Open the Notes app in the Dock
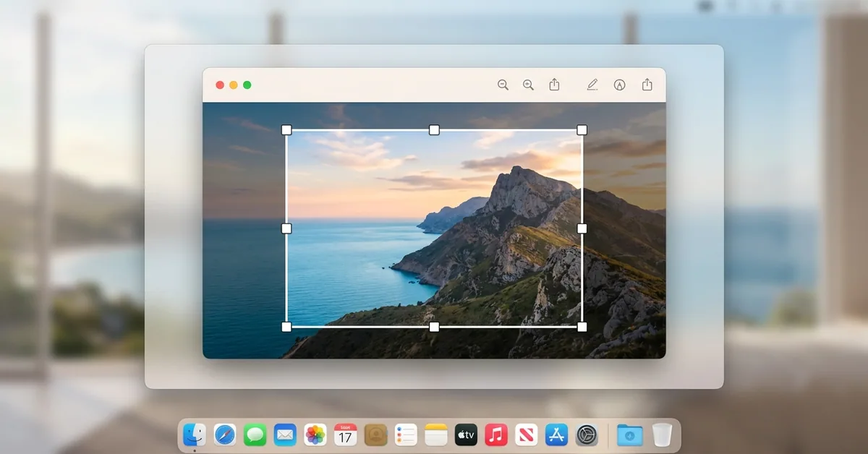The image size is (868, 454). 436,434
